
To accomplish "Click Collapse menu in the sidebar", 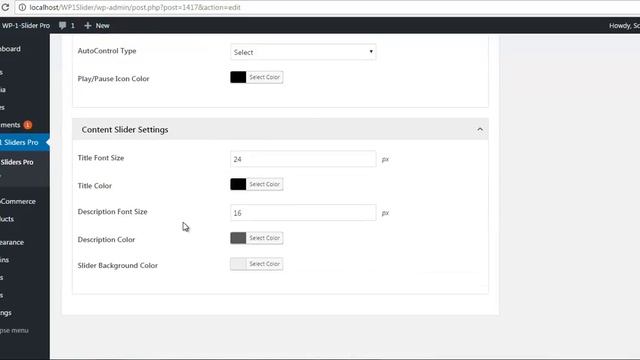I will (14, 330).
